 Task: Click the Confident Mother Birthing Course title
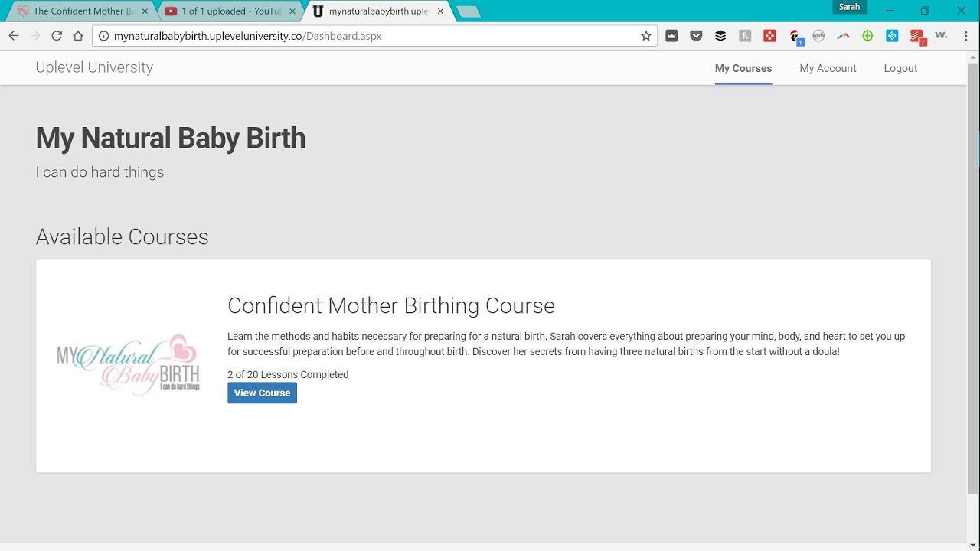click(391, 305)
